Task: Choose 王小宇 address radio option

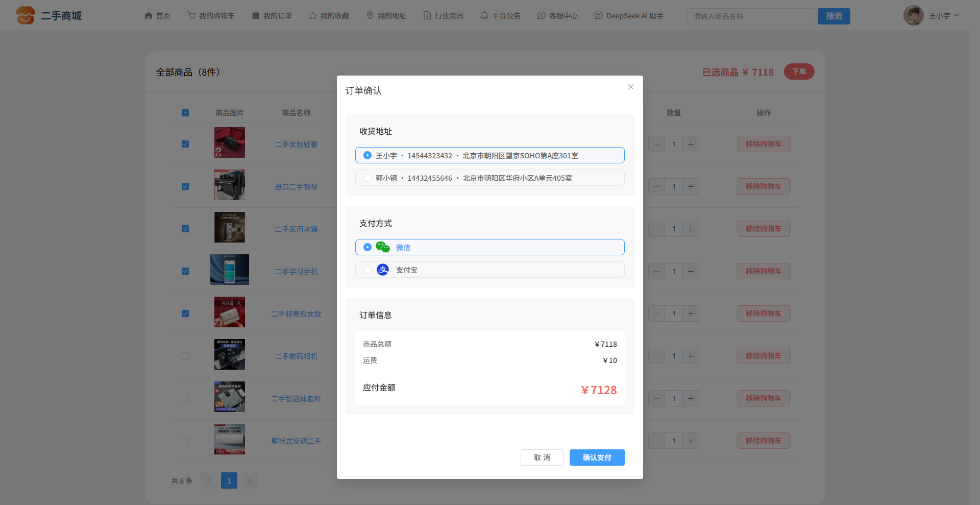Action: click(x=367, y=155)
